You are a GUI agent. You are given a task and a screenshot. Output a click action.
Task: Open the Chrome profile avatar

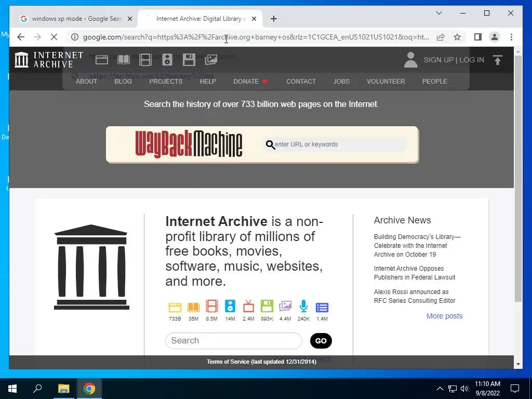tap(495, 37)
